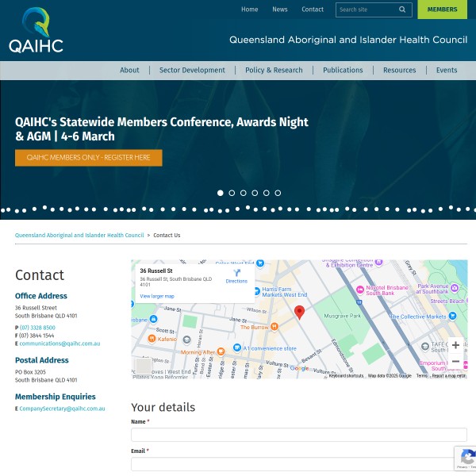
Task: Click the green MEMBERS button
Action: point(442,10)
